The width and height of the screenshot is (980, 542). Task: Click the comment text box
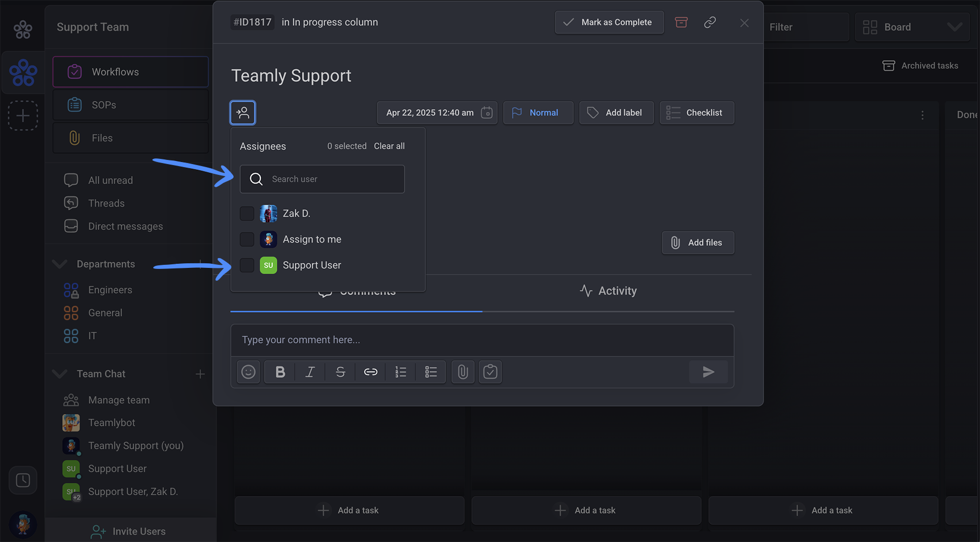pyautogui.click(x=482, y=340)
